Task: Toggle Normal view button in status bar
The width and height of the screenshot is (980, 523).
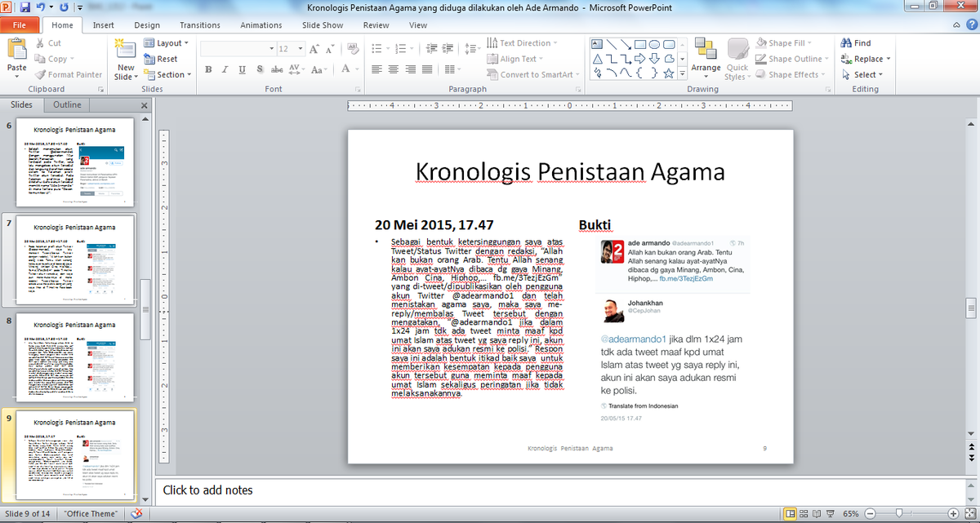Action: point(791,514)
